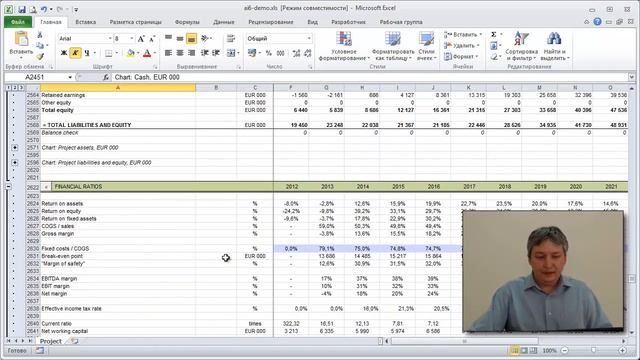
Task: Toggle Underline (Ч) formatting
Action: pos(87,53)
